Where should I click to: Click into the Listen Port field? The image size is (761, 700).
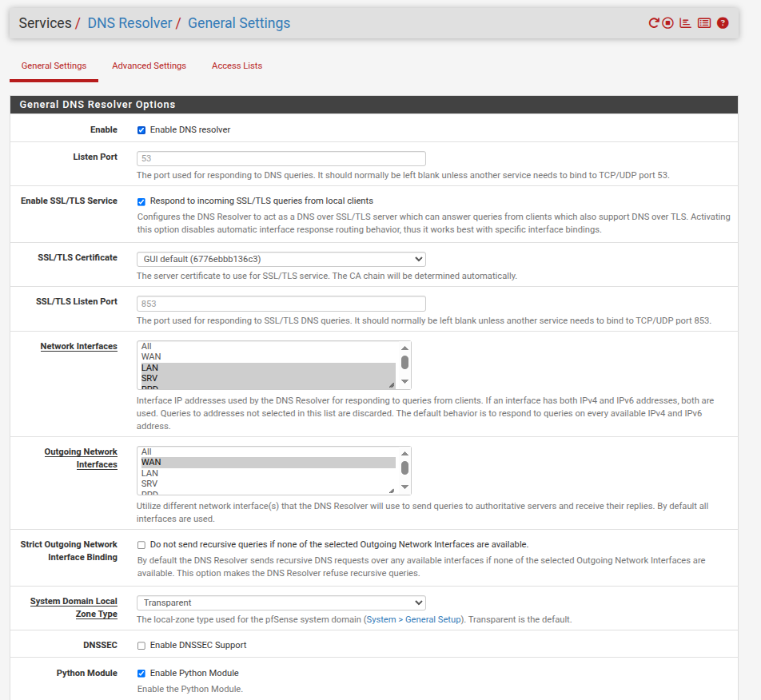pyautogui.click(x=281, y=158)
